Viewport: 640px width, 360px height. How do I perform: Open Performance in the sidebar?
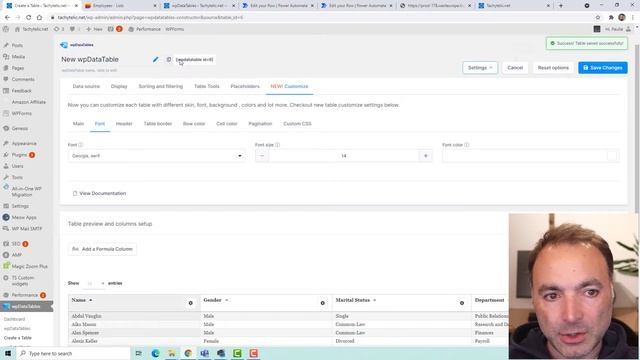click(24, 295)
